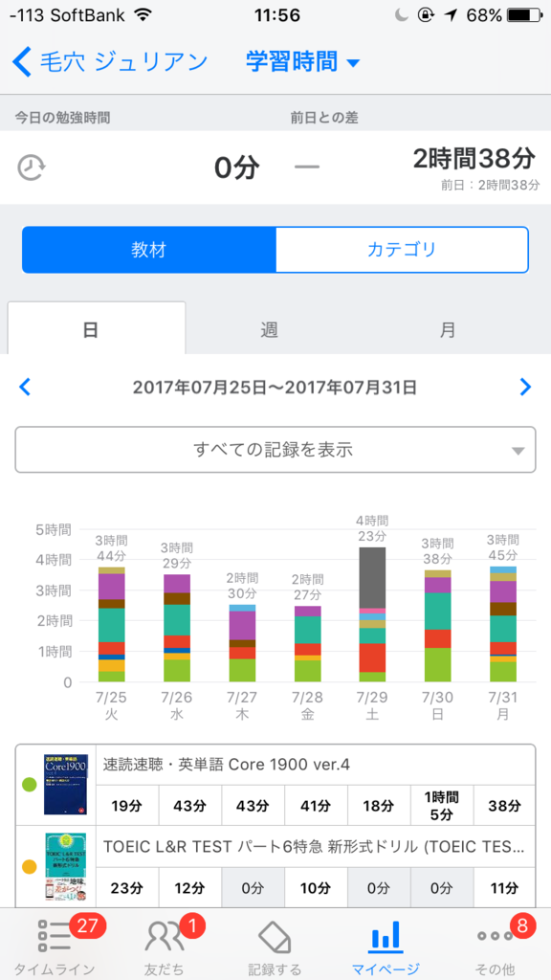The width and height of the screenshot is (551, 980).
Task: Open the 学習時間 dropdown title
Action: 303,62
